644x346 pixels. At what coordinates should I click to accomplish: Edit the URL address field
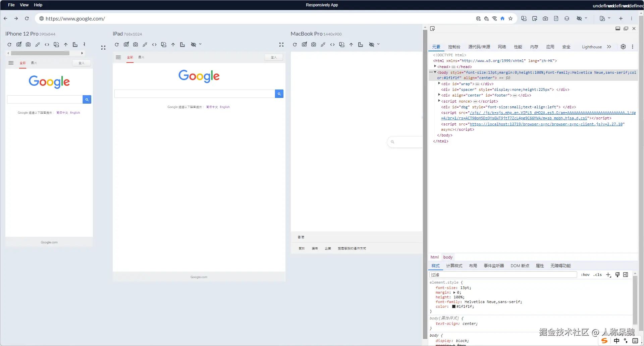[x=255, y=18]
